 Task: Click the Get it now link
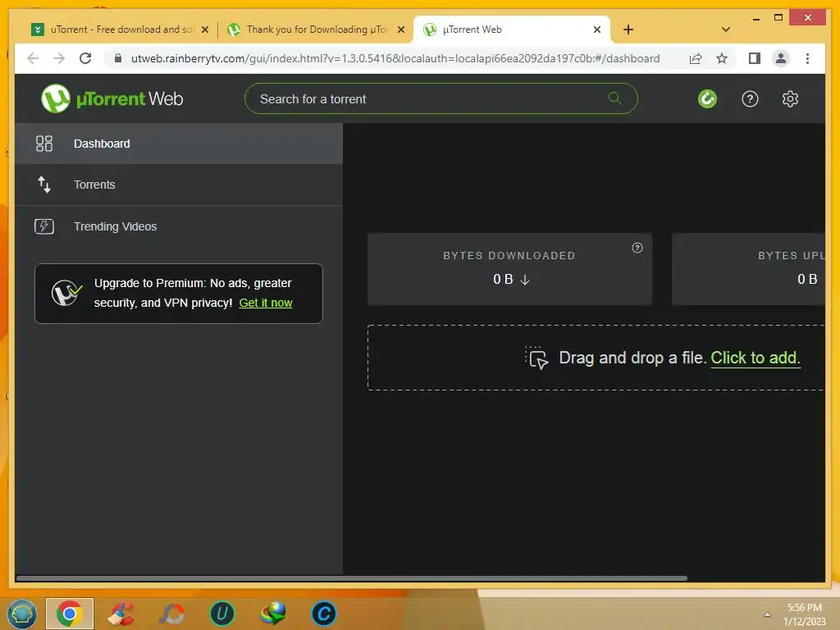(266, 303)
